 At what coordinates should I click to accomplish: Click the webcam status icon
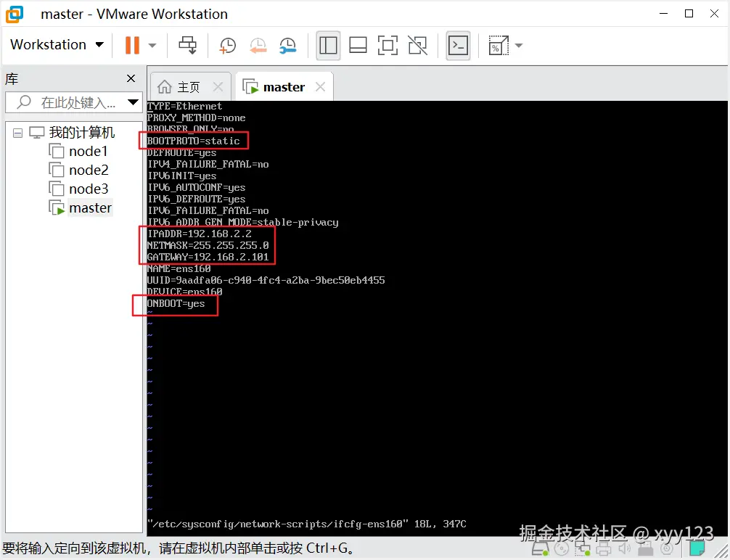667,549
